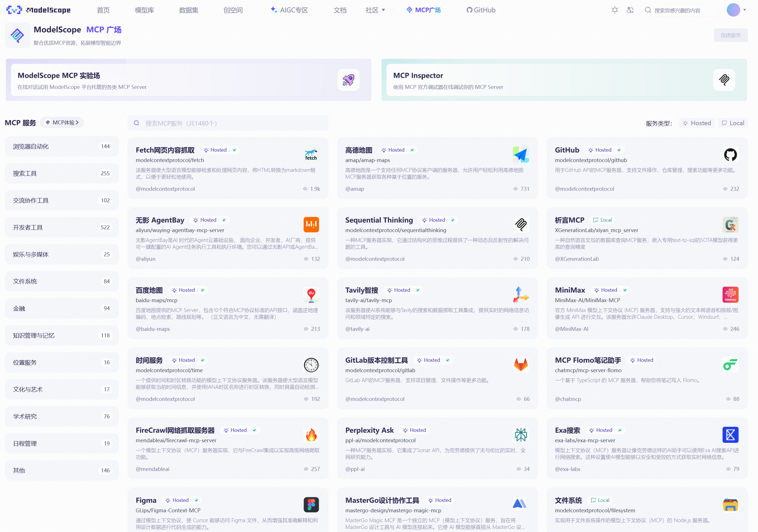Expand the 社区 dropdown menu
758x532 pixels.
[375, 10]
